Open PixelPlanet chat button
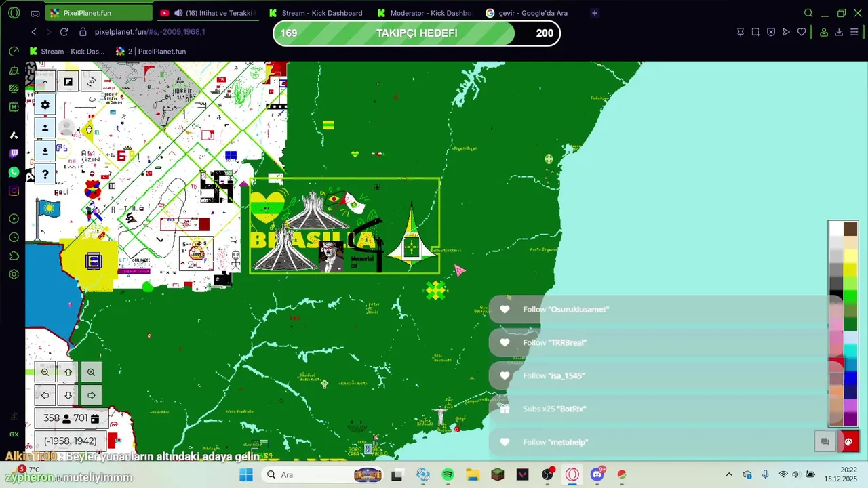868x488 pixels. (x=825, y=441)
